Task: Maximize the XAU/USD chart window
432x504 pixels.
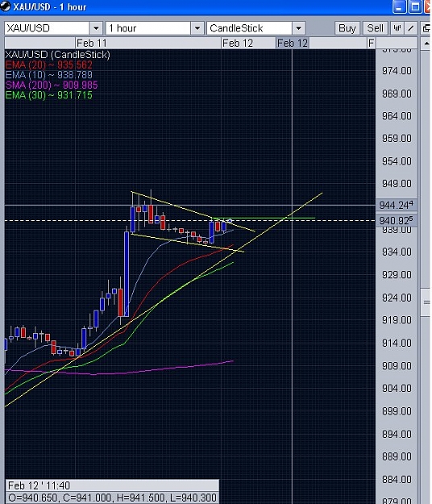Action: click(x=415, y=6)
